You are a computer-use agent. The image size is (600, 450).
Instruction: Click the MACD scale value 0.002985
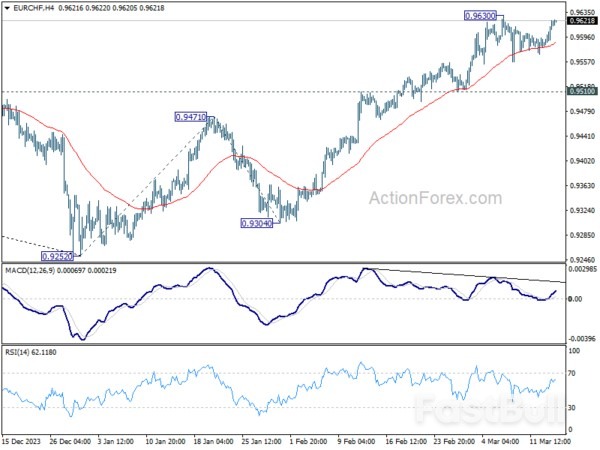click(582, 269)
